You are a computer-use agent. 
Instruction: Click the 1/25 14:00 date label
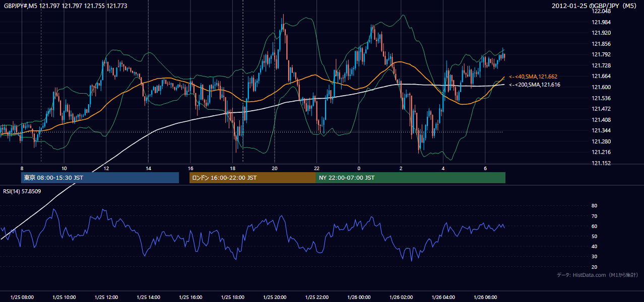[x=148, y=297]
